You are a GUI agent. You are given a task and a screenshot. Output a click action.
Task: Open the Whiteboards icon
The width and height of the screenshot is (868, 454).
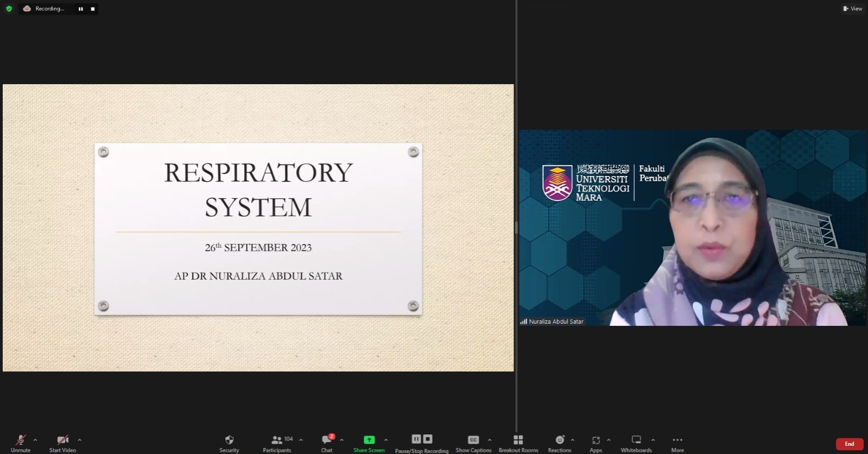coord(636,440)
